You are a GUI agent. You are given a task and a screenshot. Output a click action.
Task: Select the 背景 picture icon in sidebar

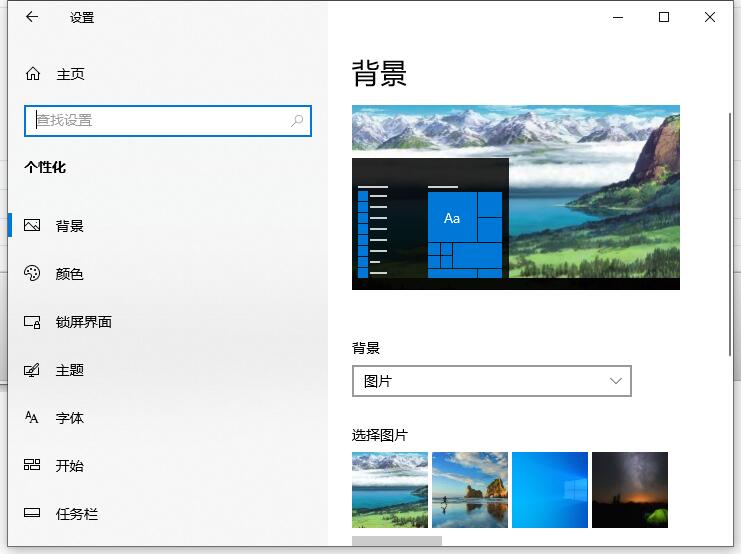click(32, 225)
